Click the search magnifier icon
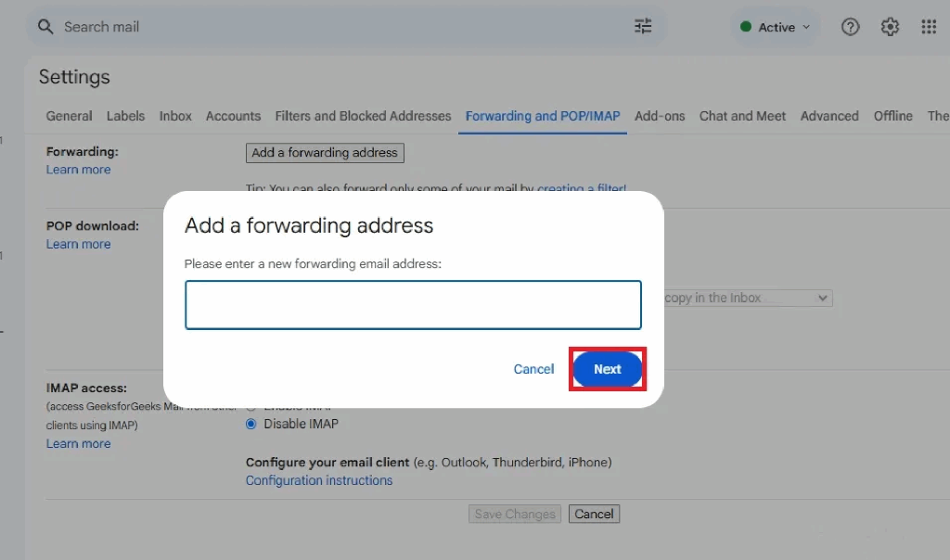Screen dimensions: 950x560 point(45,27)
